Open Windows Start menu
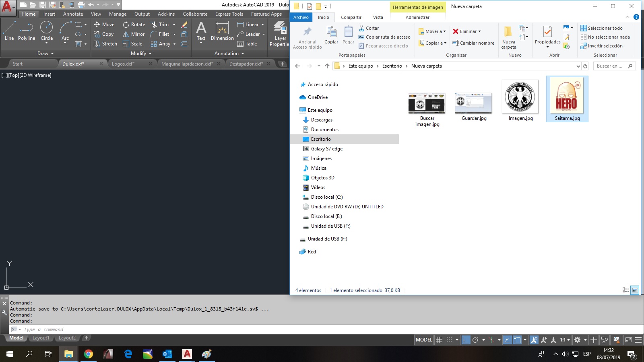The image size is (644, 362). click(x=10, y=354)
